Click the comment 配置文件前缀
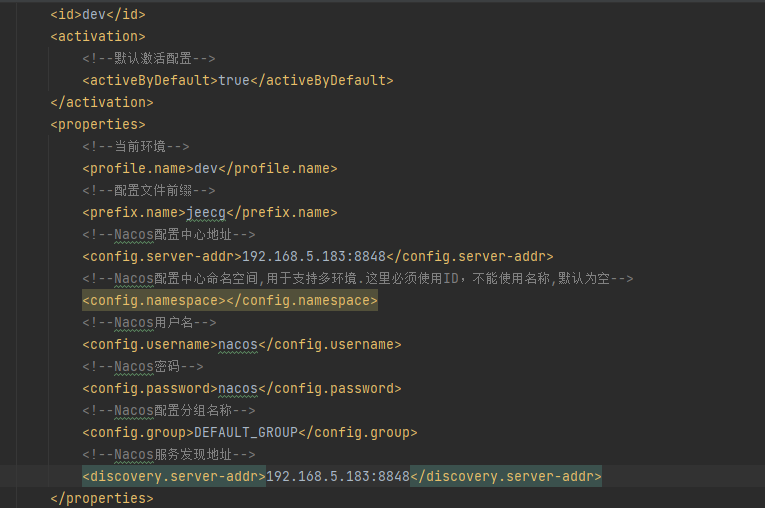Screen dimensions: 765x508 tap(149, 190)
